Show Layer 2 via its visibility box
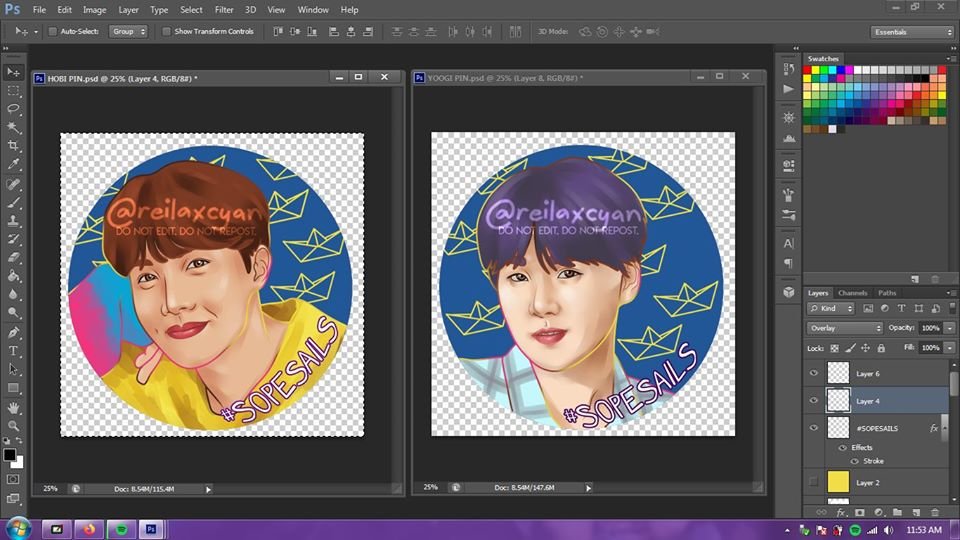The image size is (960, 540). point(814,482)
